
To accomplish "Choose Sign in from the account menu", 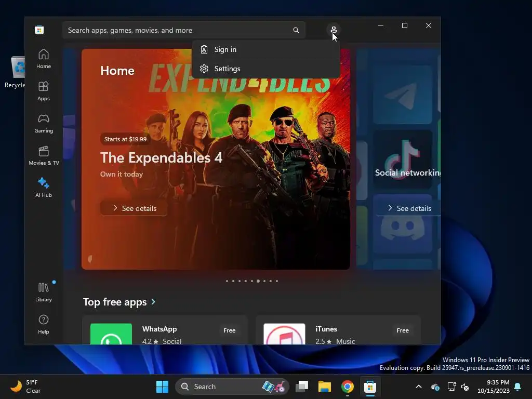I will coord(265,49).
